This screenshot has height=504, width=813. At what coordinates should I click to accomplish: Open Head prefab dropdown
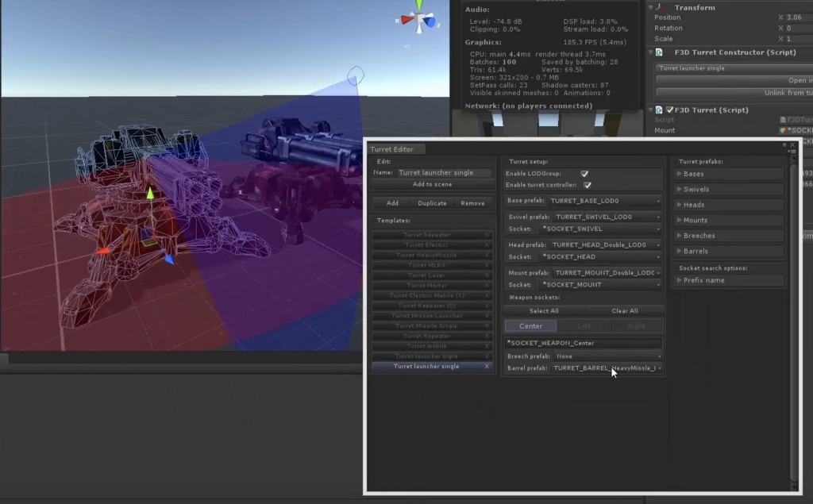click(606, 244)
